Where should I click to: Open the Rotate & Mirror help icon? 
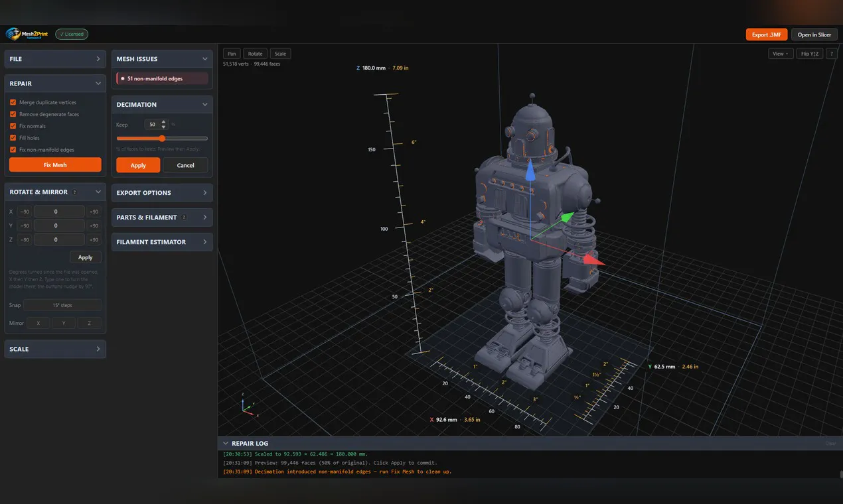[75, 192]
